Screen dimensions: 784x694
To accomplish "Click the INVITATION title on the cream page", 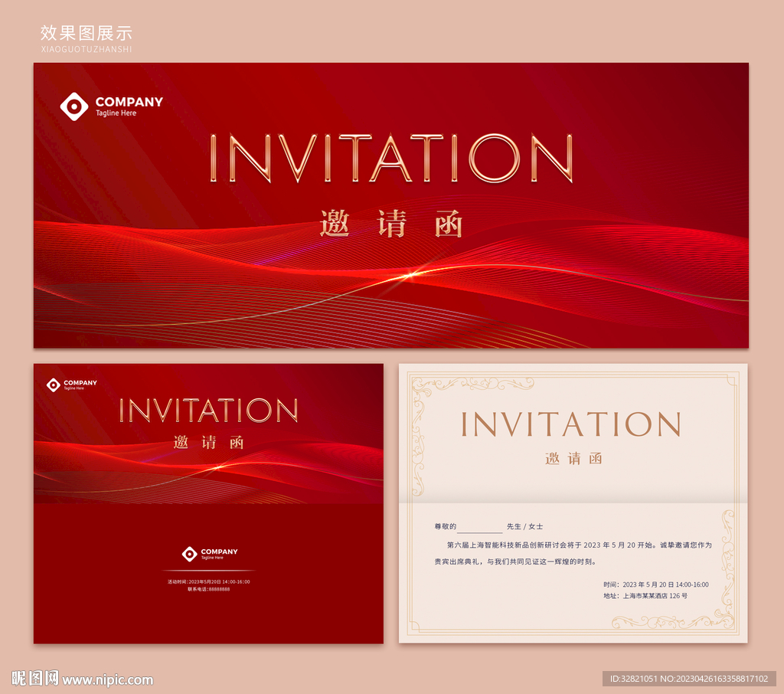I will [570, 424].
